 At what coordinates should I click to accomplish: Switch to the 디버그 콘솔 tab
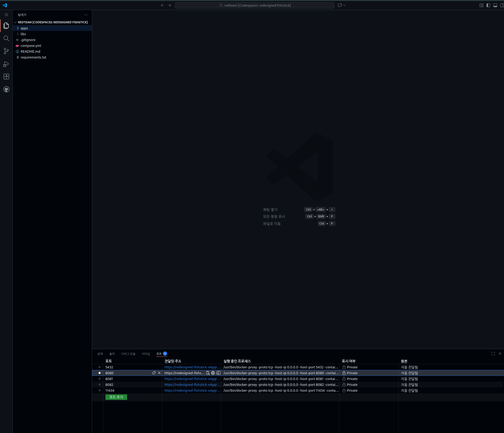click(128, 354)
